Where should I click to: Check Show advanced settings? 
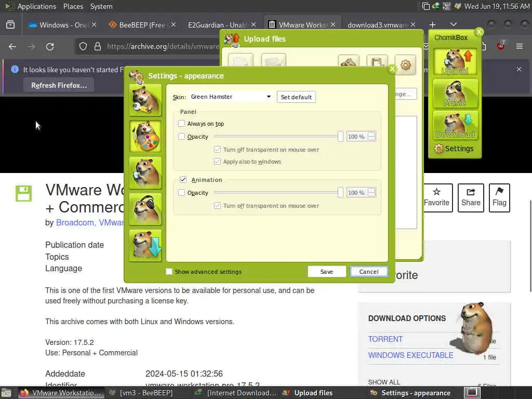pos(169,271)
